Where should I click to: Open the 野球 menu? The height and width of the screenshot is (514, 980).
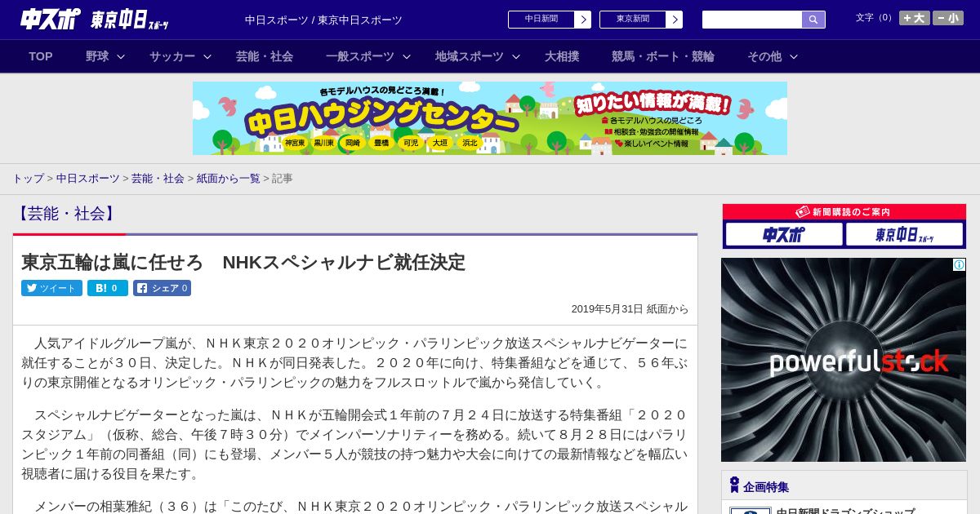pyautogui.click(x=97, y=56)
